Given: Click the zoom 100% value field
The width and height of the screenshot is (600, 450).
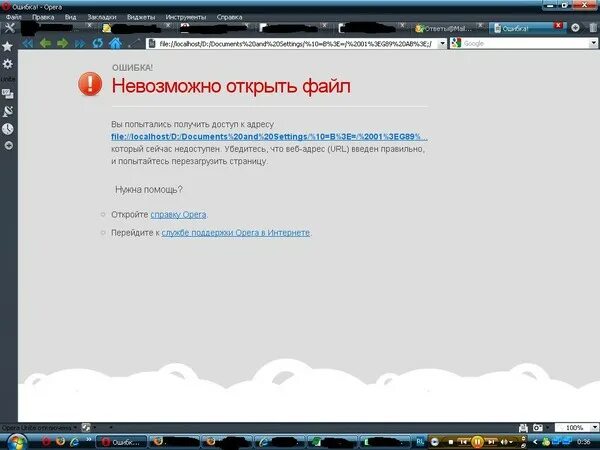Looking at the screenshot, I should coord(573,427).
